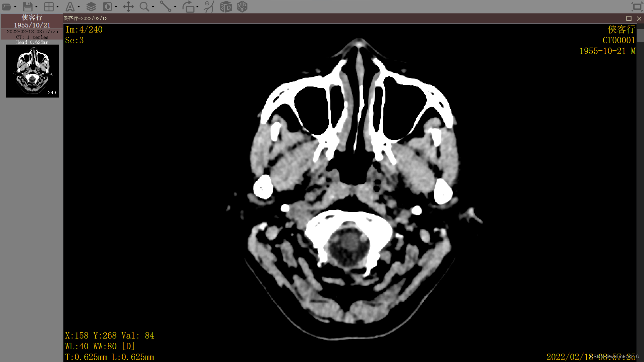Select the text annotation tool

point(70,7)
